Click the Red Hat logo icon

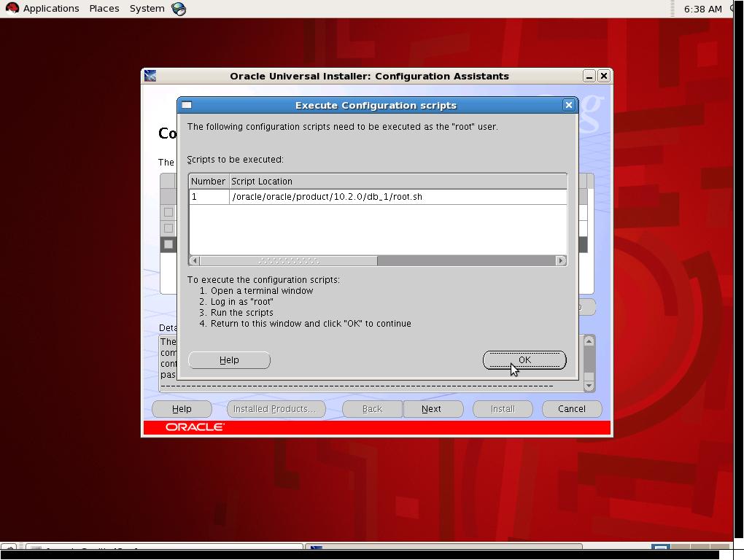12,8
